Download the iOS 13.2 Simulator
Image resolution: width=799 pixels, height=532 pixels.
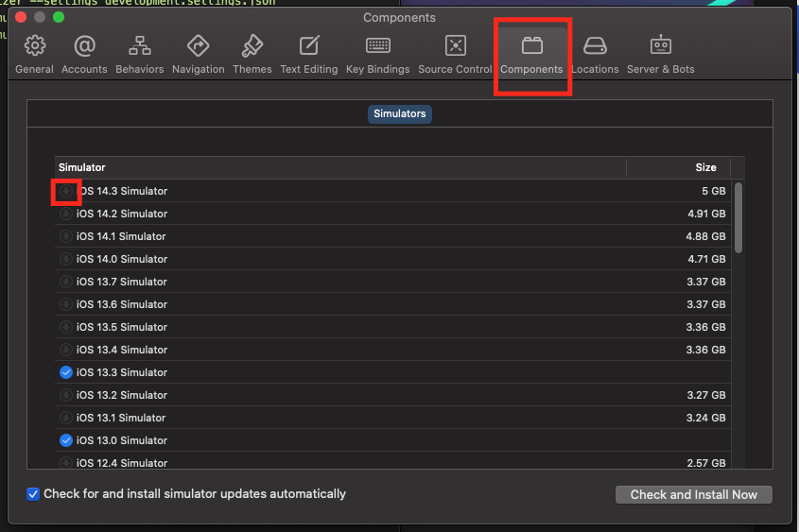pos(66,395)
